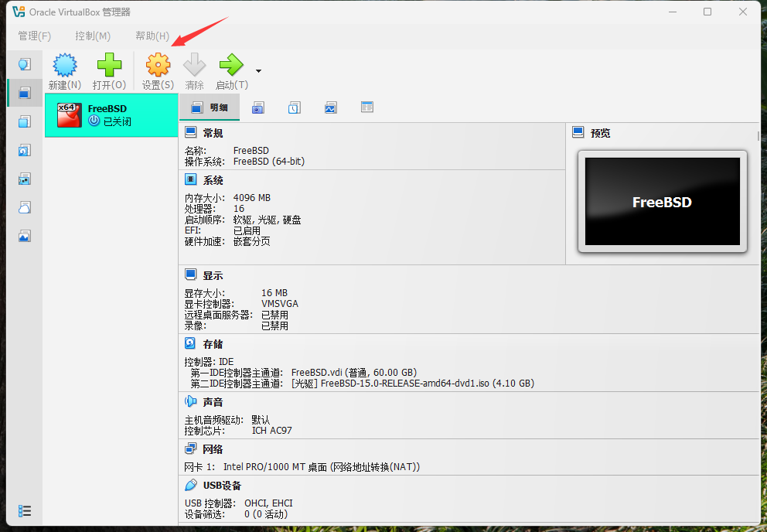Viewport: 767px width, 532px height.
Task: Click the 常规 monitor icon
Action: pos(190,132)
